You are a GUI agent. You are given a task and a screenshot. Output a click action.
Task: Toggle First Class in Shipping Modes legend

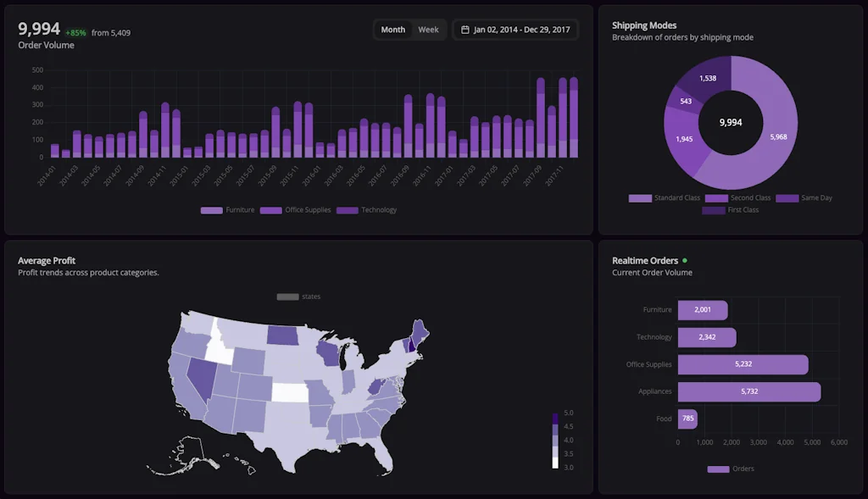(x=713, y=210)
